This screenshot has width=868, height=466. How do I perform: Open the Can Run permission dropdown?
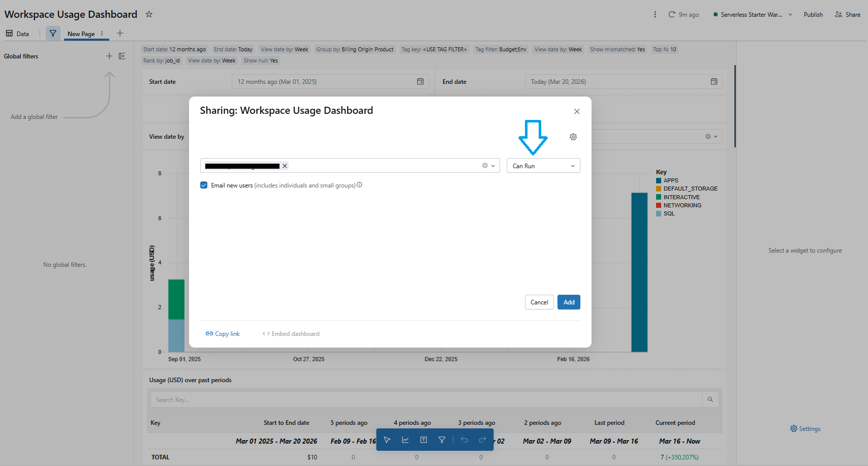click(543, 165)
